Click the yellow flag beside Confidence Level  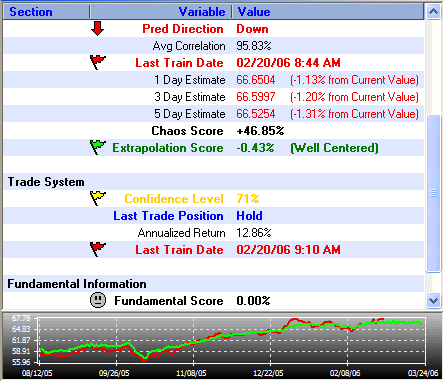98,198
